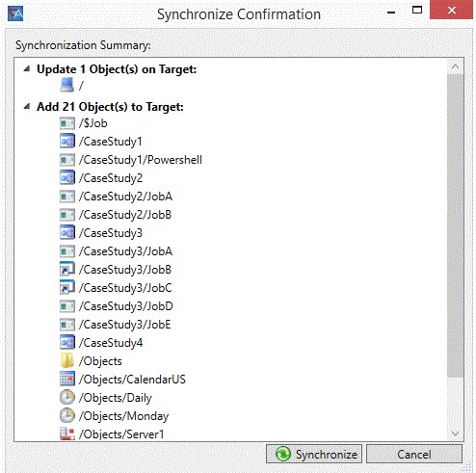Click the /CaseStudy1 workflow icon

67,142
